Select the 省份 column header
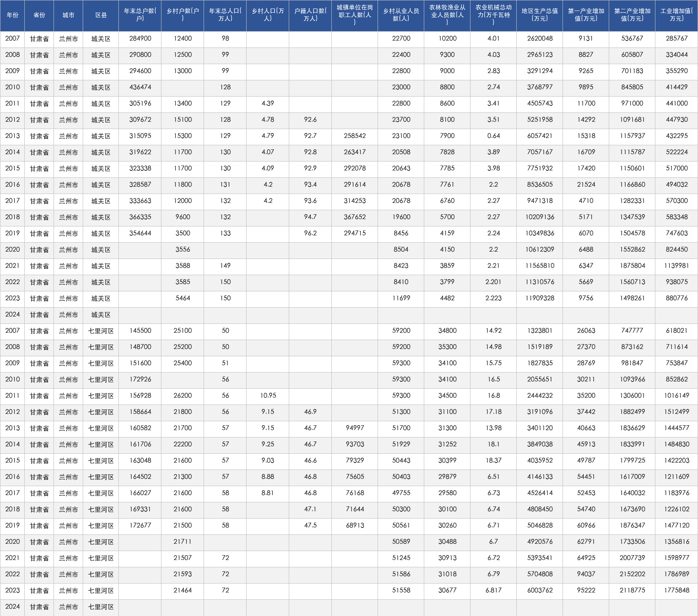 pyautogui.click(x=39, y=15)
